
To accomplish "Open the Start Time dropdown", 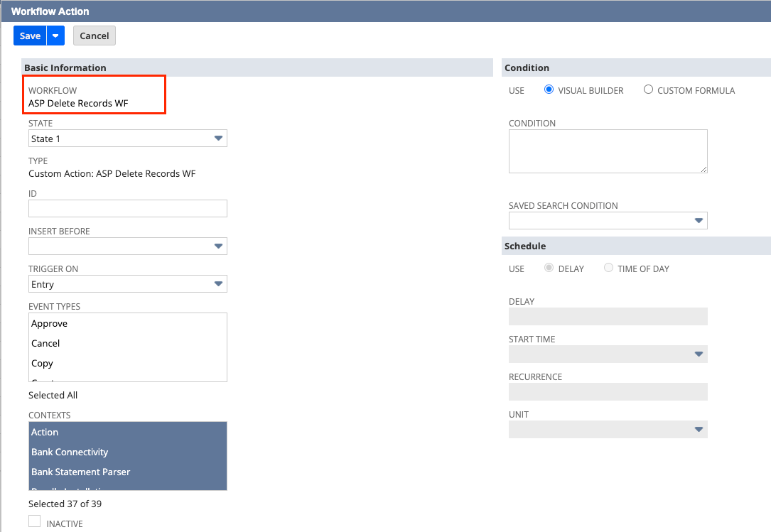I will coord(699,354).
